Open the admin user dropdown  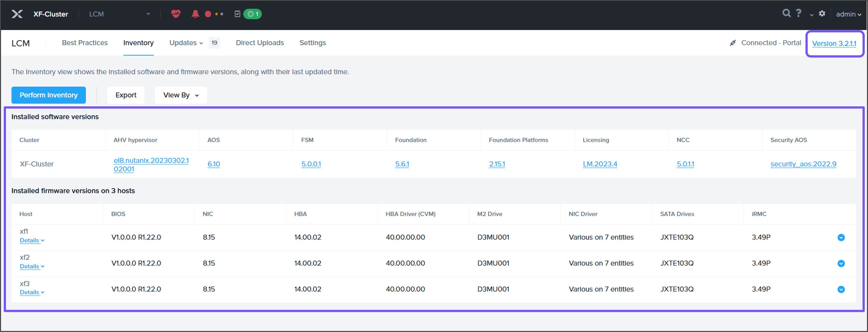[848, 14]
